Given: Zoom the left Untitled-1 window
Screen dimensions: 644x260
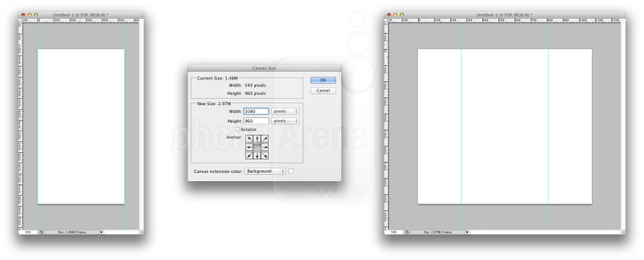Looking at the screenshot, I should point(36,15).
